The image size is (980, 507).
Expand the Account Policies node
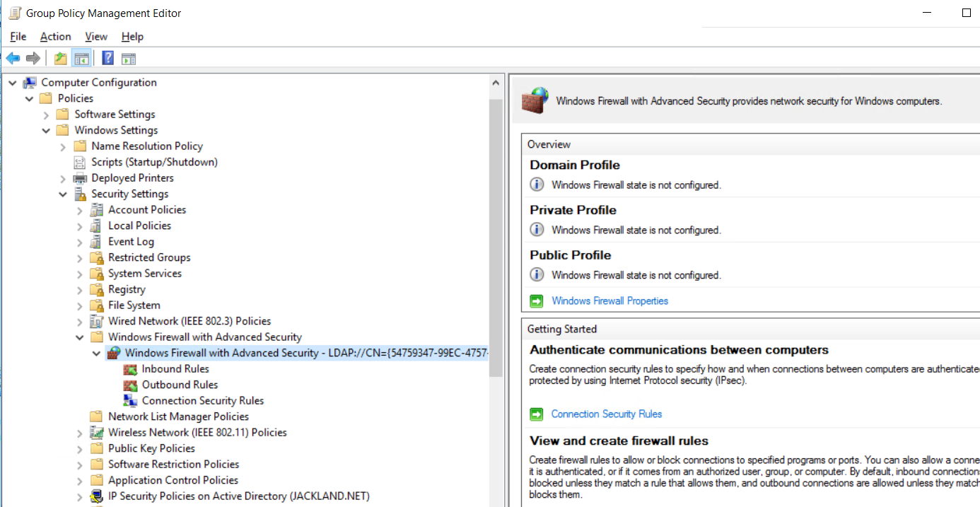[x=80, y=210]
